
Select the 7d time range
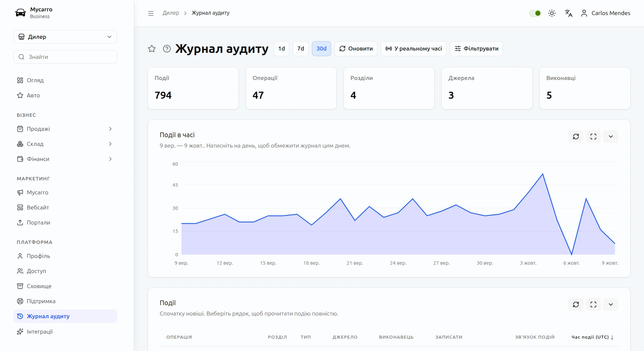pos(301,49)
